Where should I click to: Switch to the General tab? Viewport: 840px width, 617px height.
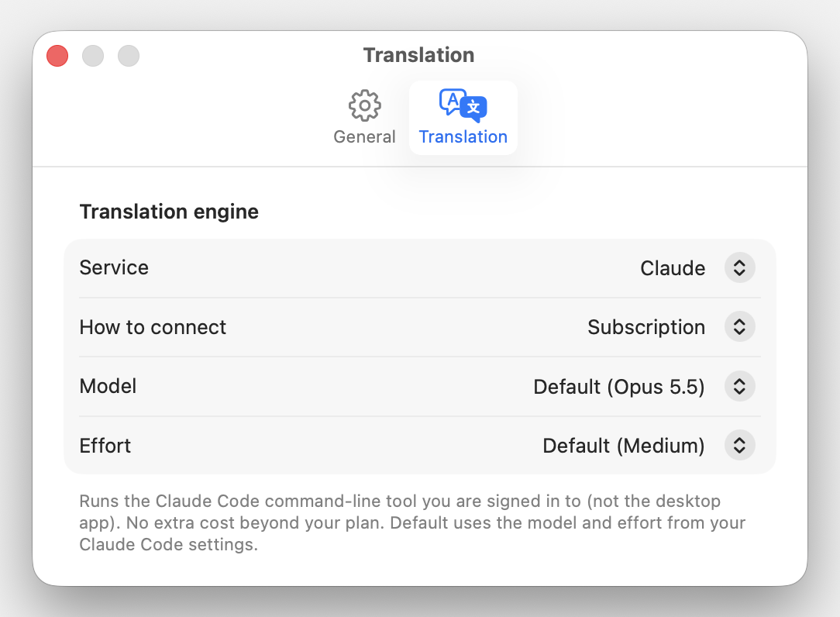click(x=364, y=117)
